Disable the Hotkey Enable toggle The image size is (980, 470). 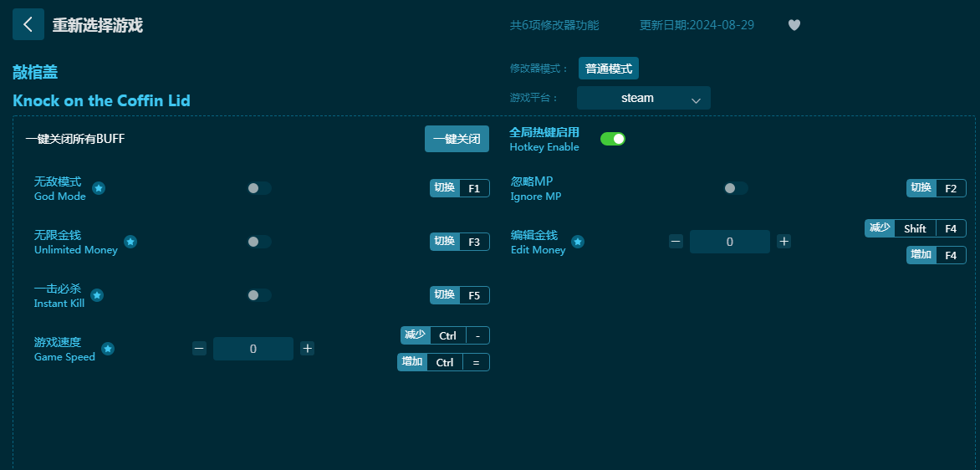coord(613,139)
